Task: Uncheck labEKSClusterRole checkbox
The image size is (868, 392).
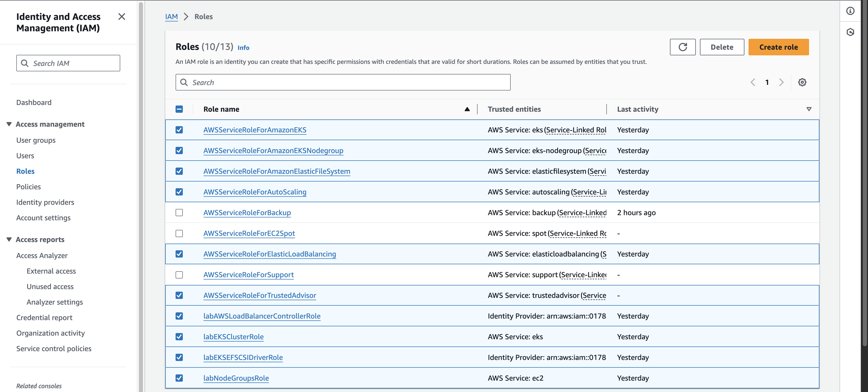Action: pyautogui.click(x=179, y=337)
